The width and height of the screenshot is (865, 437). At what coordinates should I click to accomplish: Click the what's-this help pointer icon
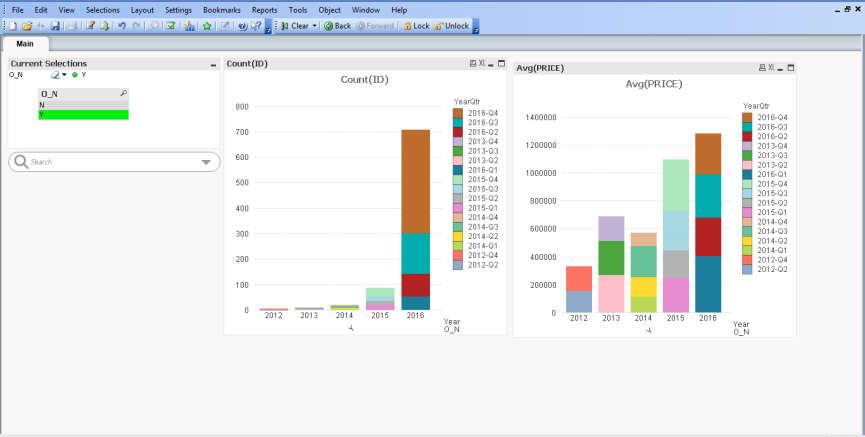click(256, 26)
